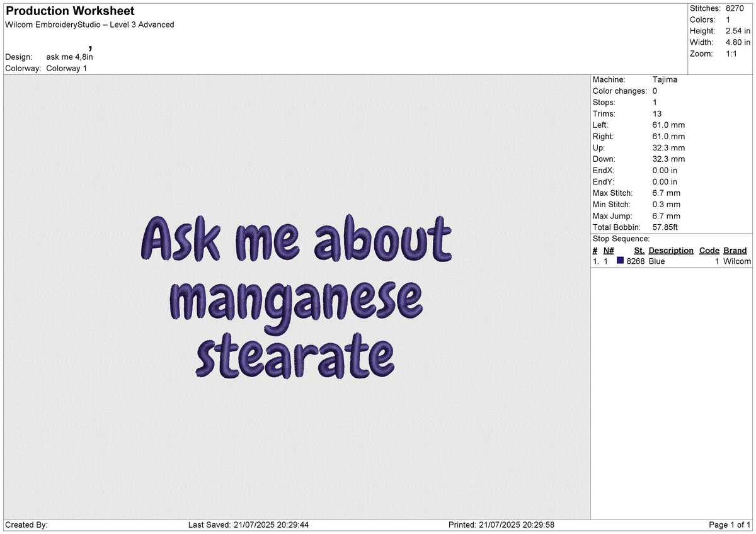Click the 'Brand' column header

point(735,250)
